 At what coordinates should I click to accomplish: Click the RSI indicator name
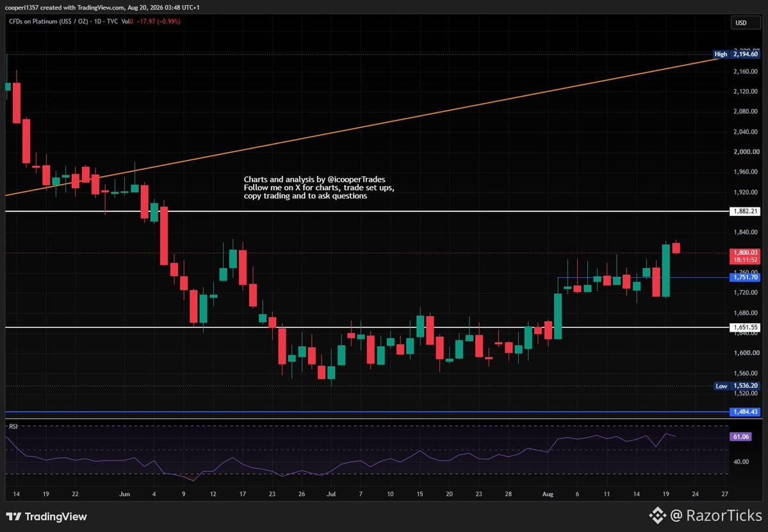point(13,426)
